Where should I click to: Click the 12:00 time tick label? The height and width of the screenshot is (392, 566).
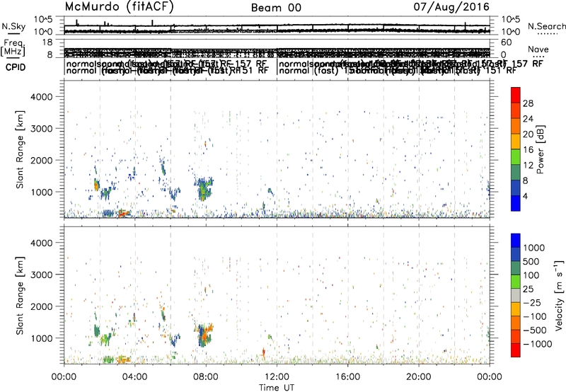coord(277,377)
